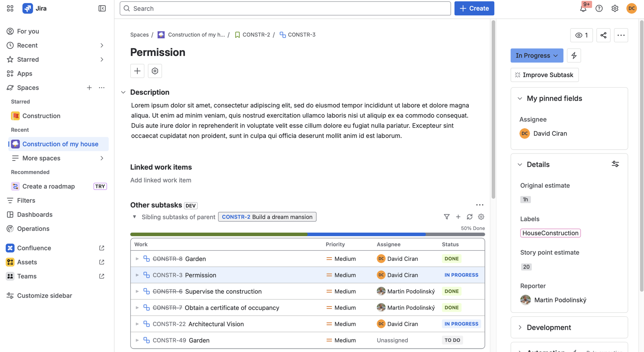Configure the Details fields with sliders icon

click(615, 164)
